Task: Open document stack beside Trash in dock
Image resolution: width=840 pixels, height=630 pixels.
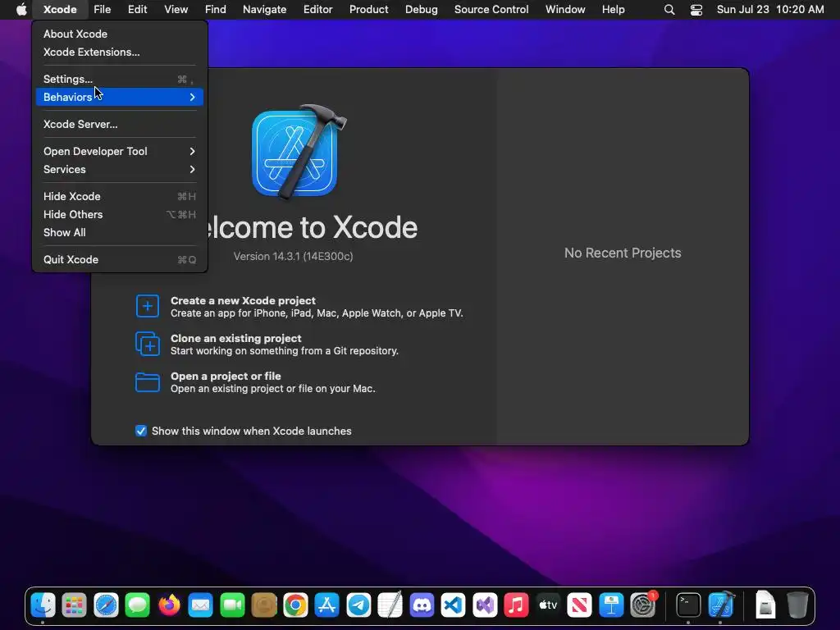Action: tap(765, 605)
